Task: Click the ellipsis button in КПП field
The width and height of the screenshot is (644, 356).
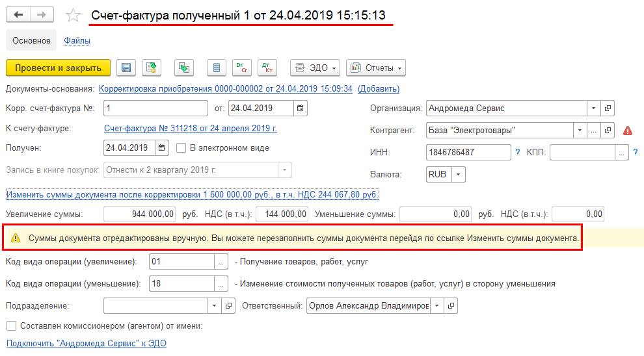Action: pyautogui.click(x=622, y=153)
